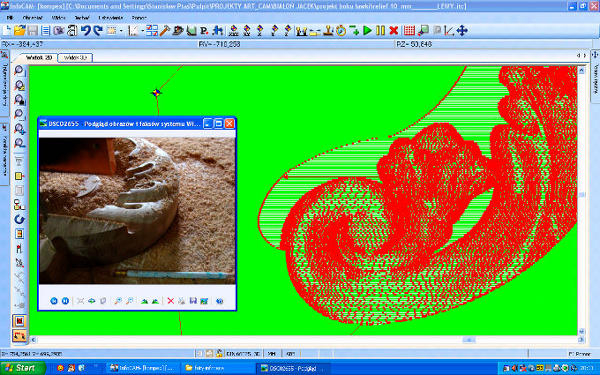
Task: Click the bottom-most orange icon in left toolbar
Action: coord(19,336)
